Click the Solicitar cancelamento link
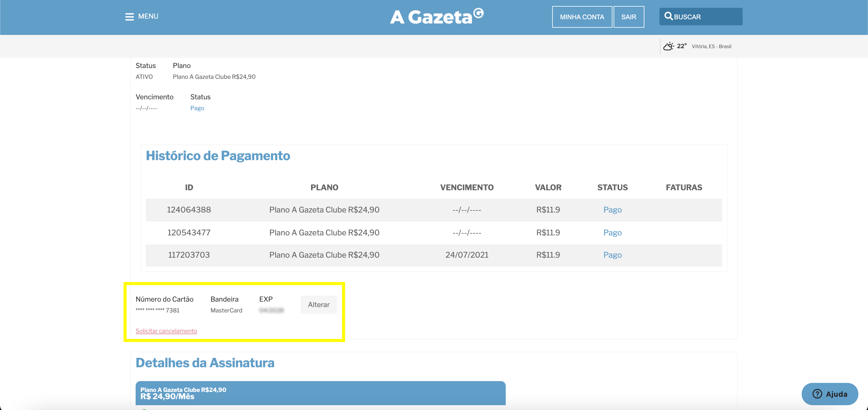The height and width of the screenshot is (410, 868). point(166,331)
